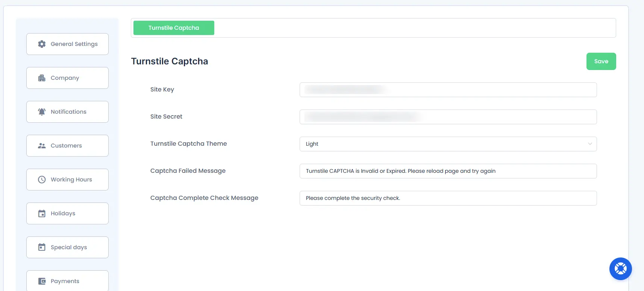Click the Site Key label
The width and height of the screenshot is (644, 291).
pyautogui.click(x=162, y=90)
